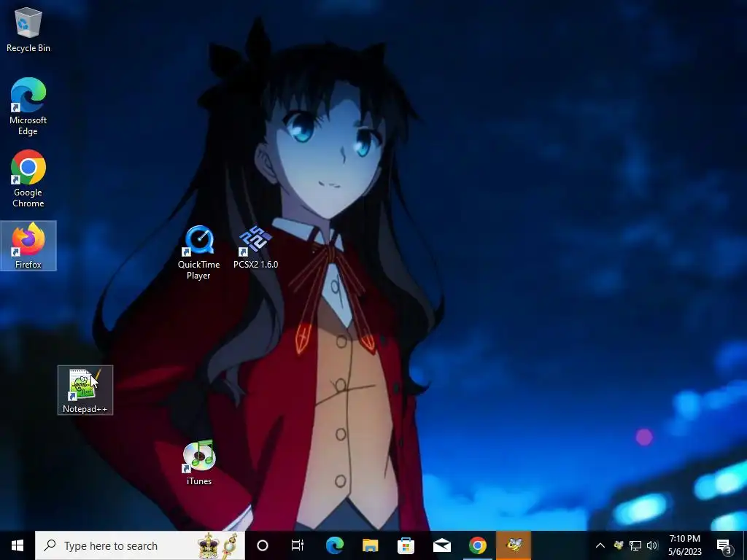Screen dimensions: 747x560
Task: Select the Firefox desktop shortcut
Action: coord(28,246)
